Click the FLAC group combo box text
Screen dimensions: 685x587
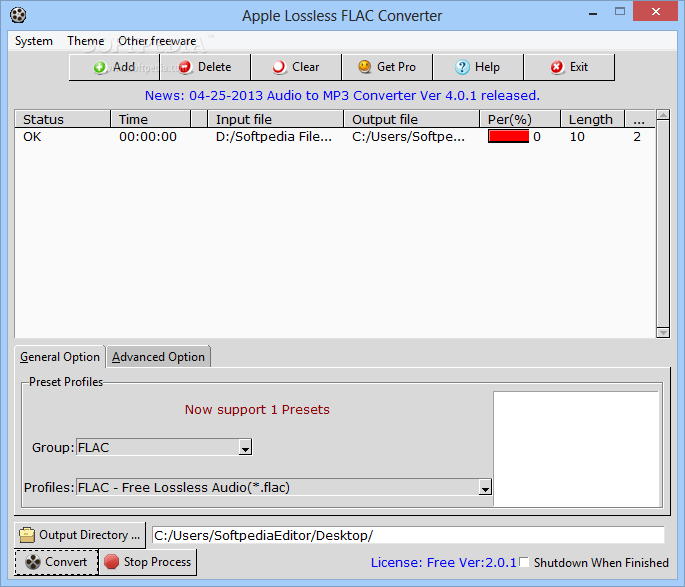(x=158, y=447)
